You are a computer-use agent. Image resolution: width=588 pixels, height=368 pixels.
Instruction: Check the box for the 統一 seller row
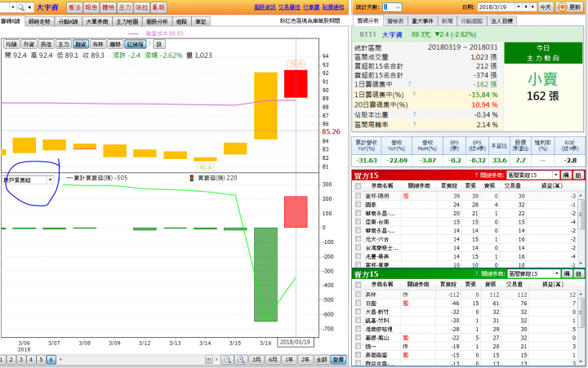359,346
